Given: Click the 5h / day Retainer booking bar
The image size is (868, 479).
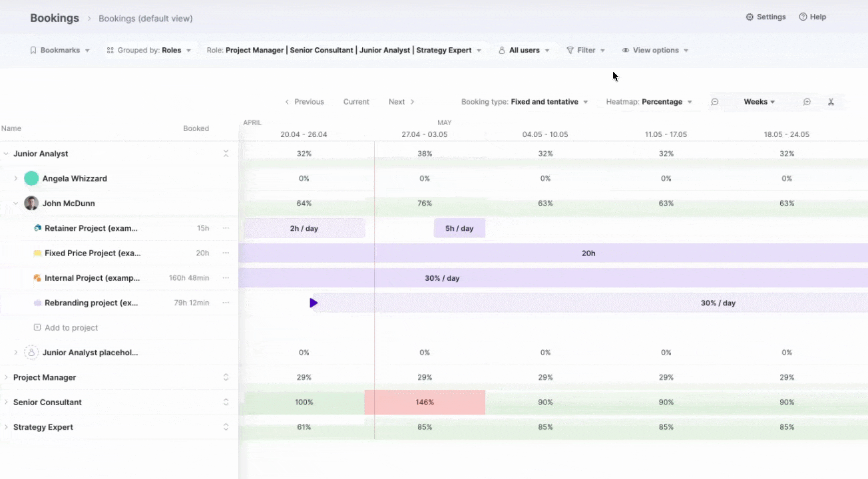Looking at the screenshot, I should click(x=459, y=228).
